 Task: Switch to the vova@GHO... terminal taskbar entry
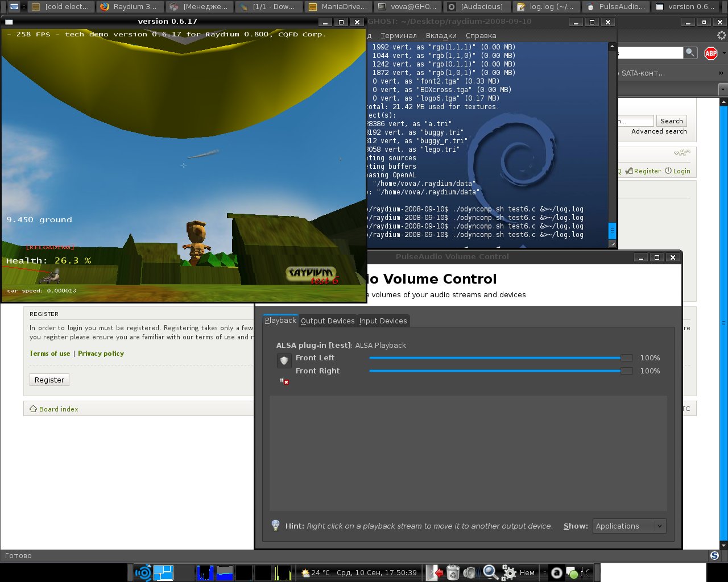[x=408, y=7]
